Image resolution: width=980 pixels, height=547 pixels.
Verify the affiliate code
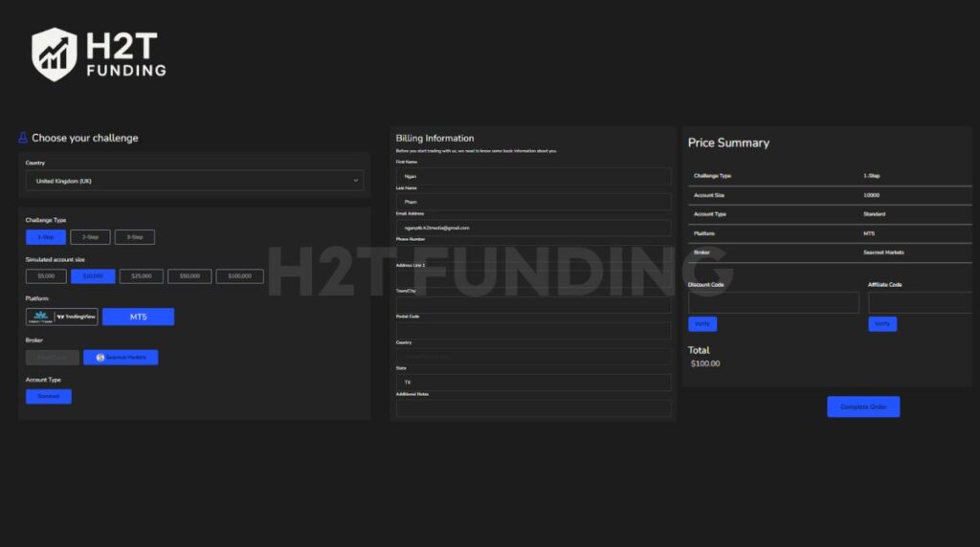[x=882, y=323]
